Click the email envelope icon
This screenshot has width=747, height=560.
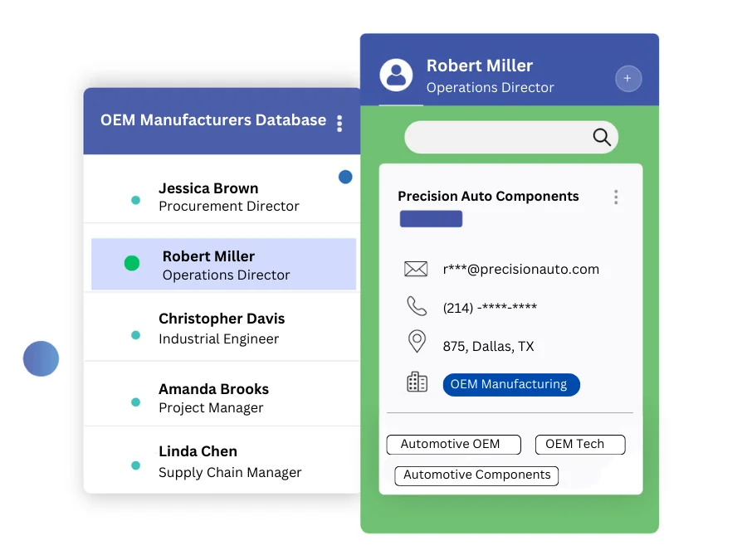click(416, 269)
